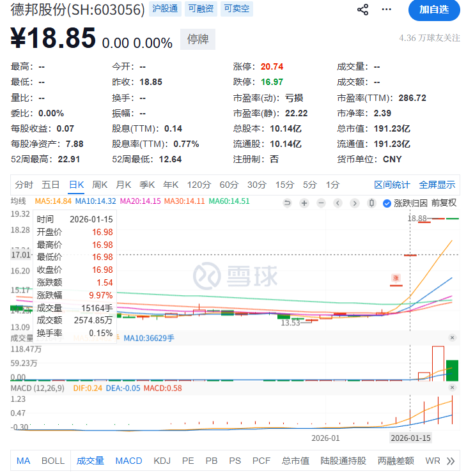This screenshot has width=466, height=476.
Task: Click the MA60:14.51 legend label
Action: click(229, 201)
